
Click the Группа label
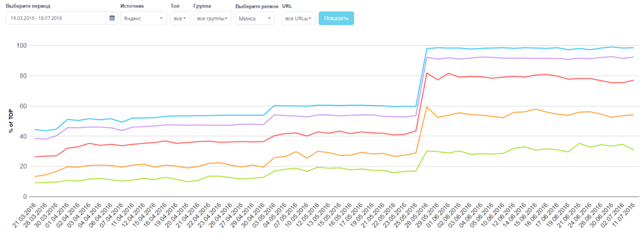point(202,6)
